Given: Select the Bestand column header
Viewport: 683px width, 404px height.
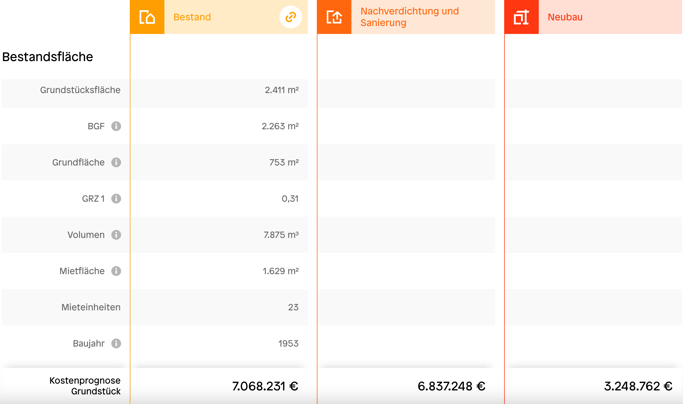Looking at the screenshot, I should 219,17.
